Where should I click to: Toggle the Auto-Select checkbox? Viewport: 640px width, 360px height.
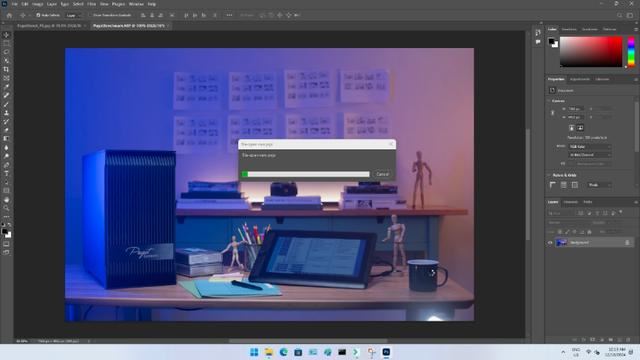point(38,15)
